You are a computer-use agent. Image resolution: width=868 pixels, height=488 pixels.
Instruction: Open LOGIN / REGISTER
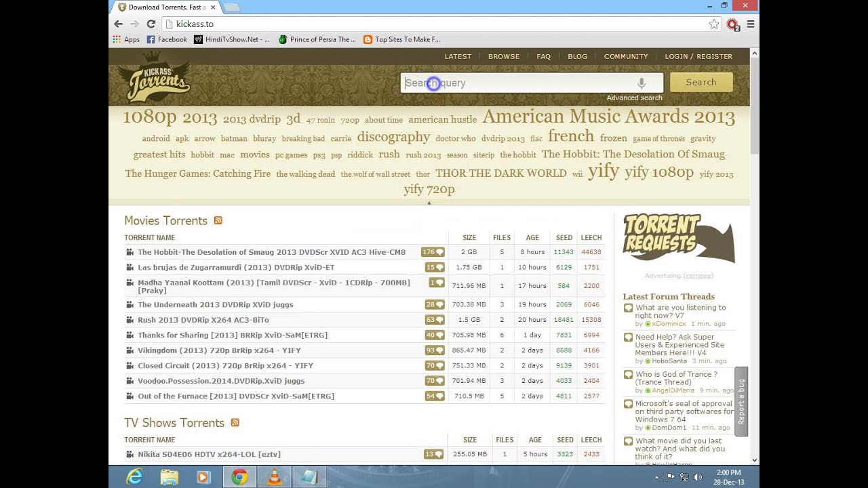coord(698,56)
